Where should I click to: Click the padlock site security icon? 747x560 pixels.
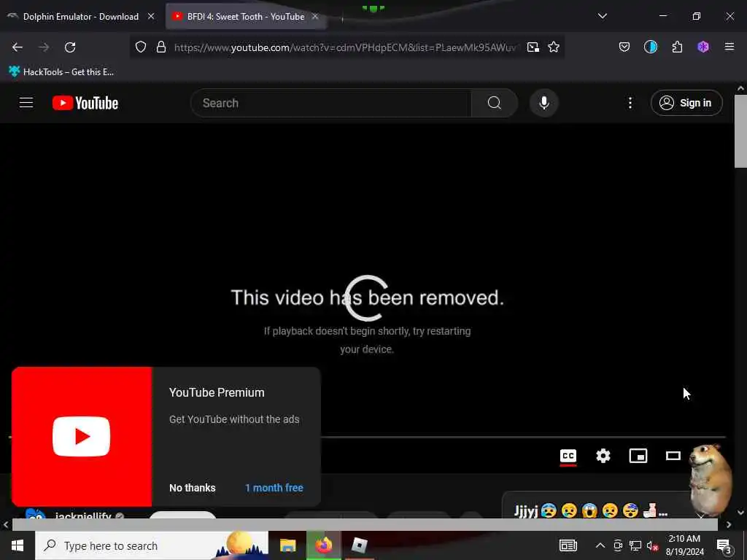coord(161,47)
